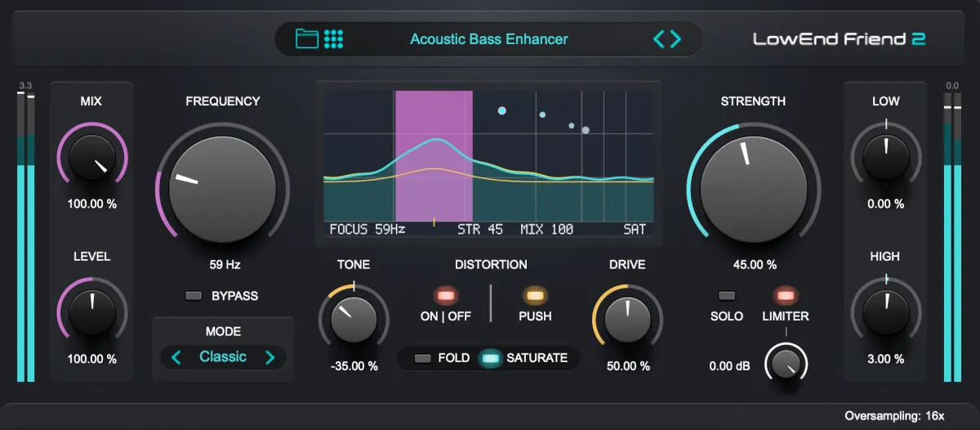Click the largest blue harmonic dot in display

pyautogui.click(x=501, y=110)
